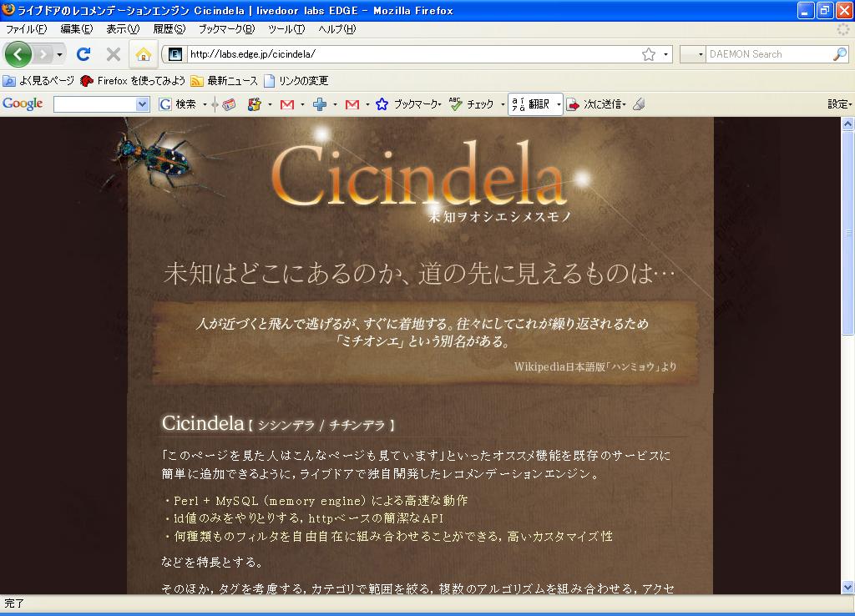Open the 履歴(S) menu
The image size is (855, 616).
tap(169, 29)
